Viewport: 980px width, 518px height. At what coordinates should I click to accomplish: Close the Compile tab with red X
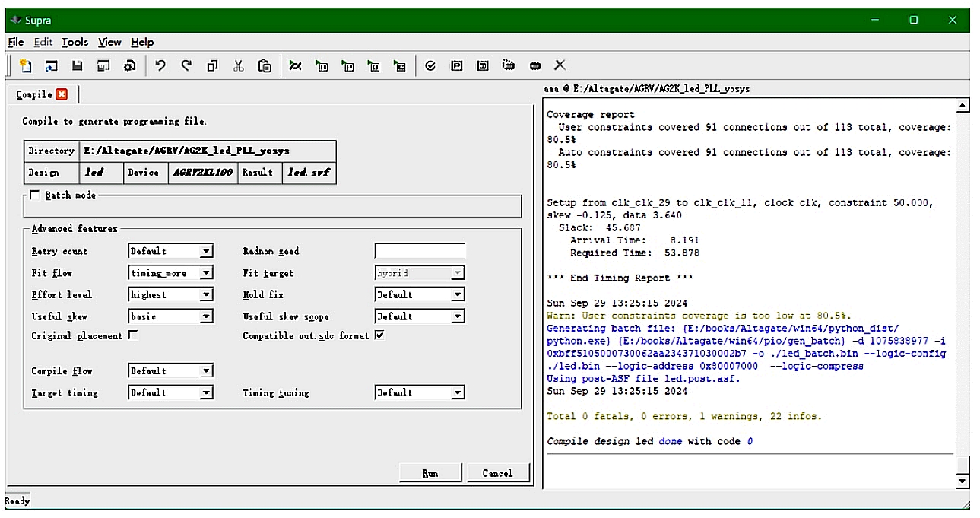[62, 94]
